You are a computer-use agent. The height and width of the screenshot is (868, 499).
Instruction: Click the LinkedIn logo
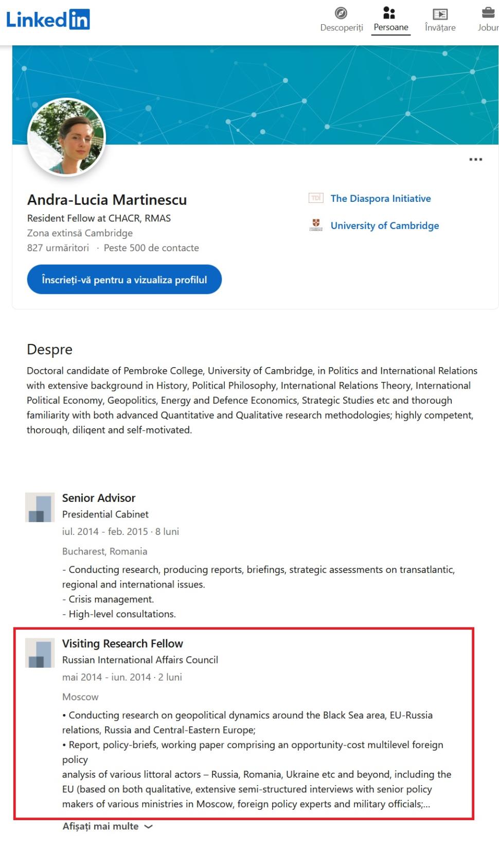(x=48, y=20)
